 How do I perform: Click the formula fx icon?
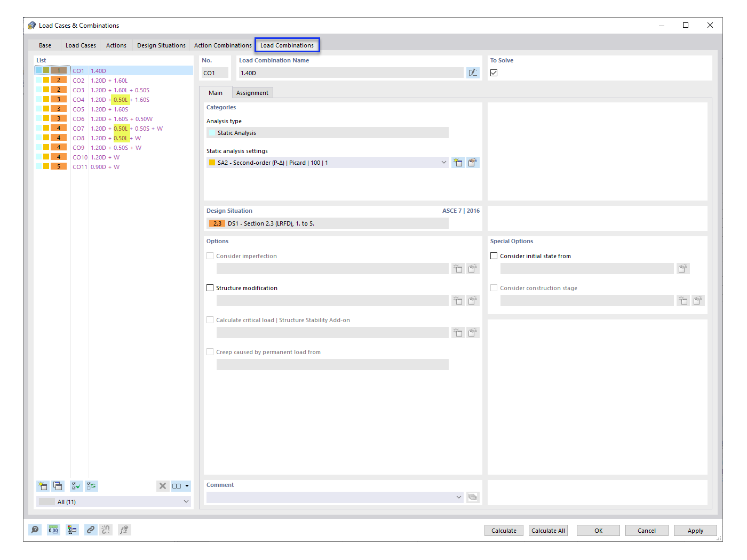click(x=124, y=530)
